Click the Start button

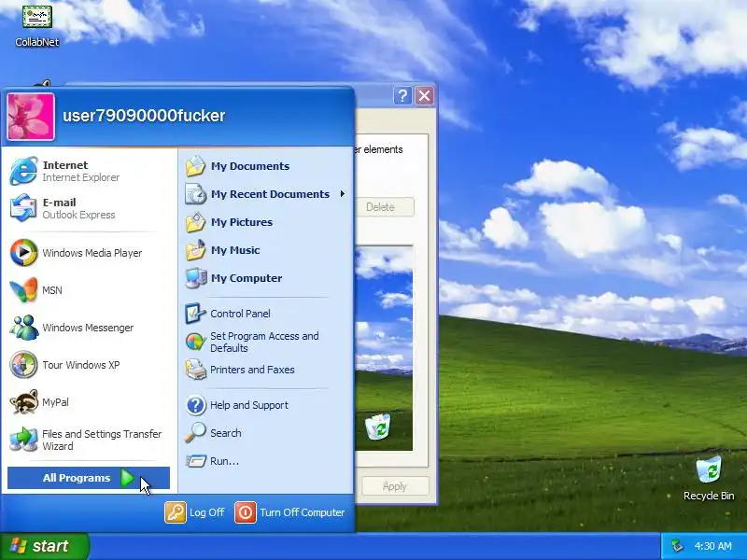[x=44, y=546]
